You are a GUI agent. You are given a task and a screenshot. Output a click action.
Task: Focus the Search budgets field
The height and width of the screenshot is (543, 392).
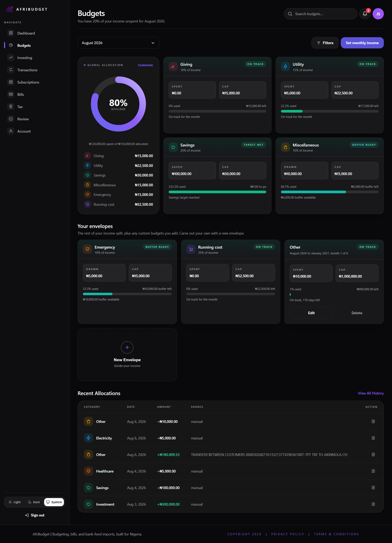320,14
